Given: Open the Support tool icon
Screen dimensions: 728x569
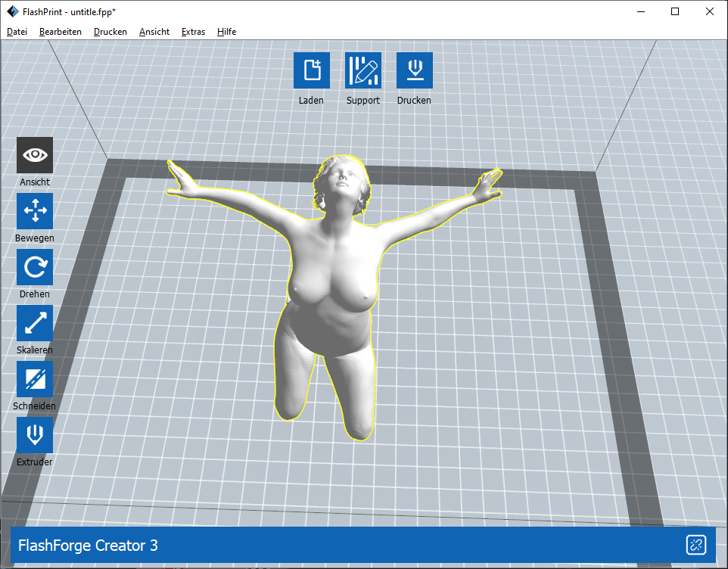Looking at the screenshot, I should click(x=363, y=70).
